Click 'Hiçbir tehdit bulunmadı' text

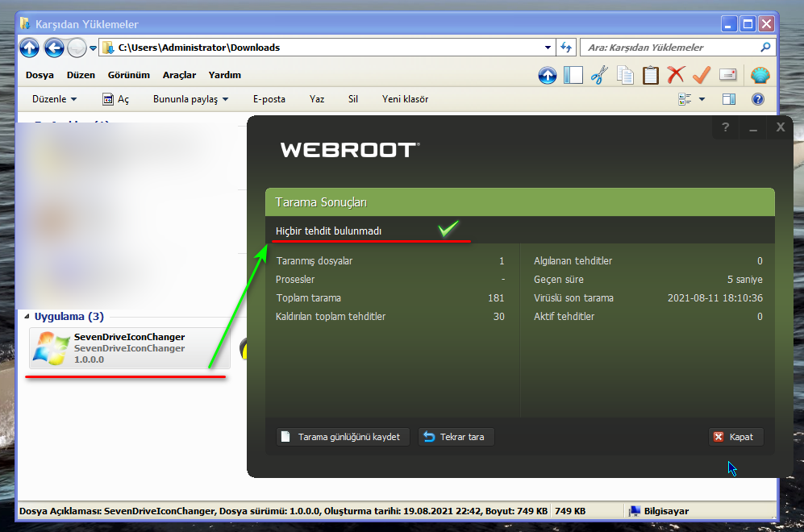[329, 231]
